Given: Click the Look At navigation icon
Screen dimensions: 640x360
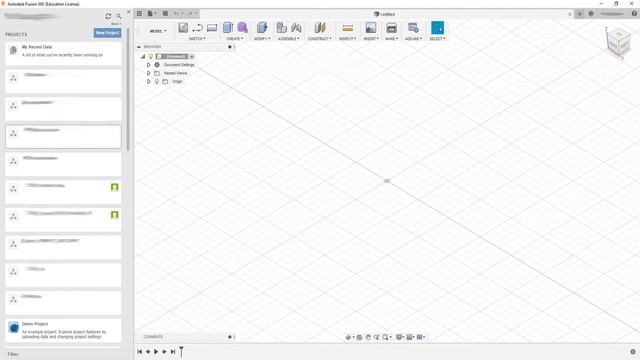Looking at the screenshot, I should [359, 337].
